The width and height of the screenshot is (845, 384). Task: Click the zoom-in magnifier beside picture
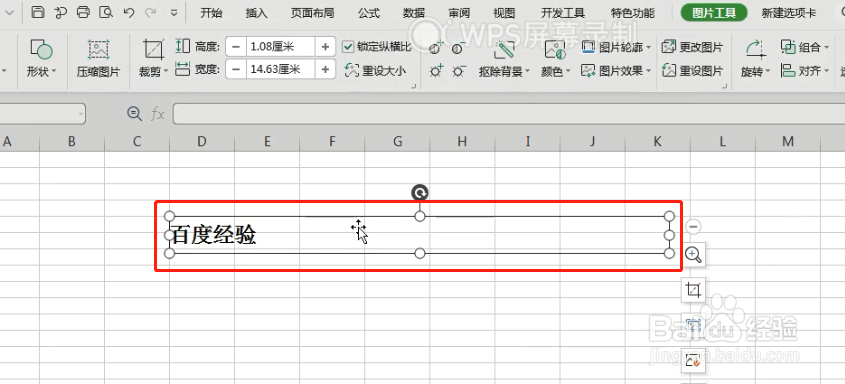pyautogui.click(x=693, y=254)
